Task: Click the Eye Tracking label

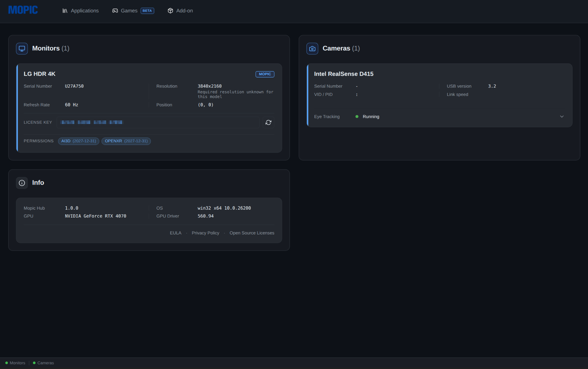Action: point(327,117)
